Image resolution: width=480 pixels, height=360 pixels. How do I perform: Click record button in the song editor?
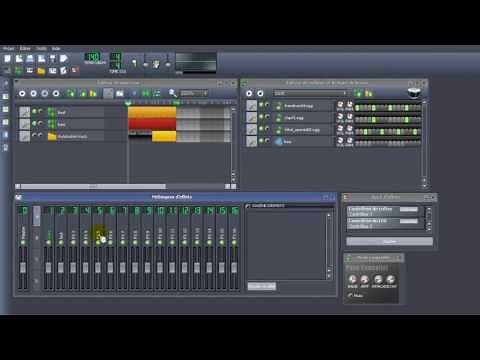point(33,93)
